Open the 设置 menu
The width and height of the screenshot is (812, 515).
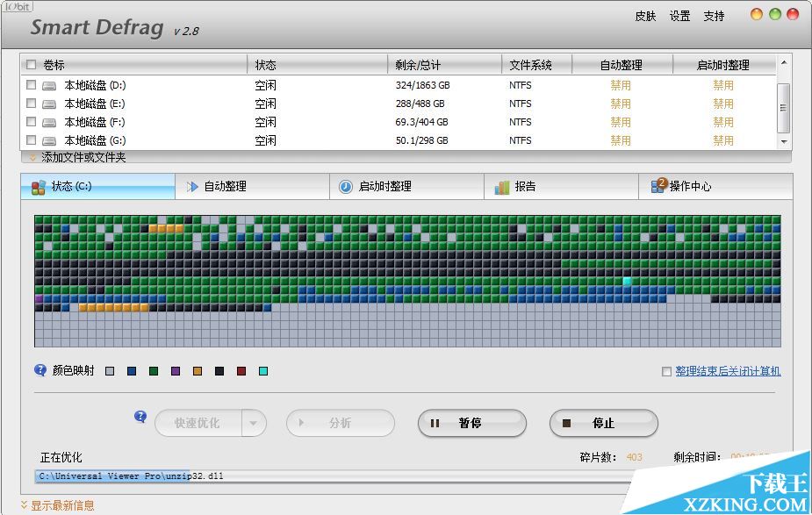tap(679, 16)
